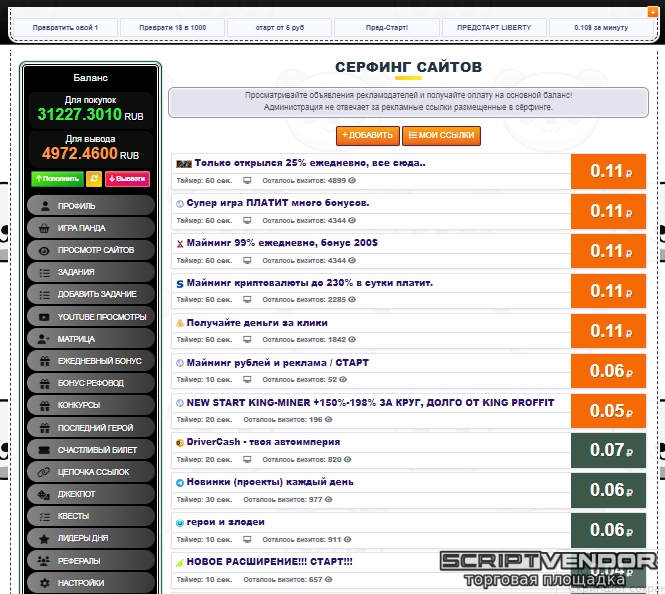Viewport: 665px width, 594px height.
Task: Click the star icon for ЛИДЕРЫ ДНЯ
Action: (44, 538)
